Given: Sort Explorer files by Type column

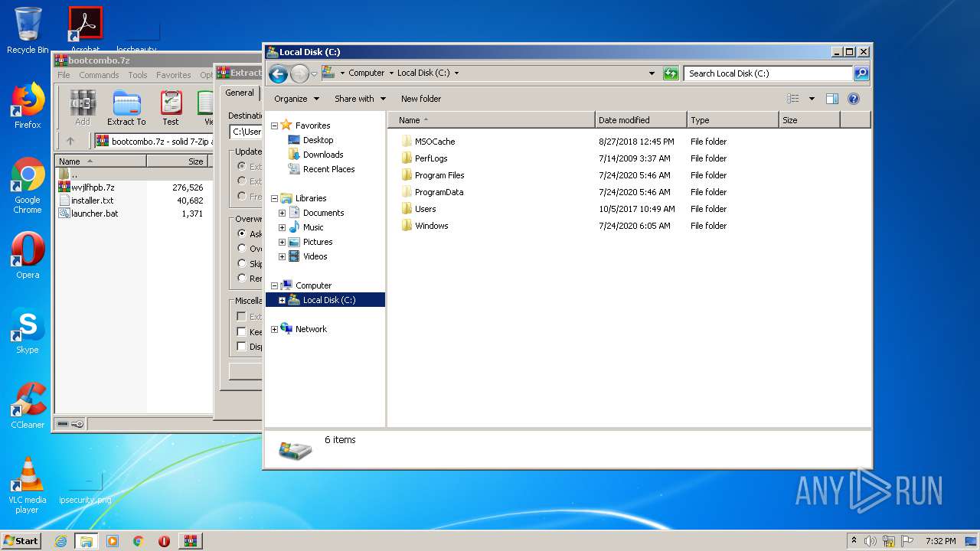Looking at the screenshot, I should 733,120.
